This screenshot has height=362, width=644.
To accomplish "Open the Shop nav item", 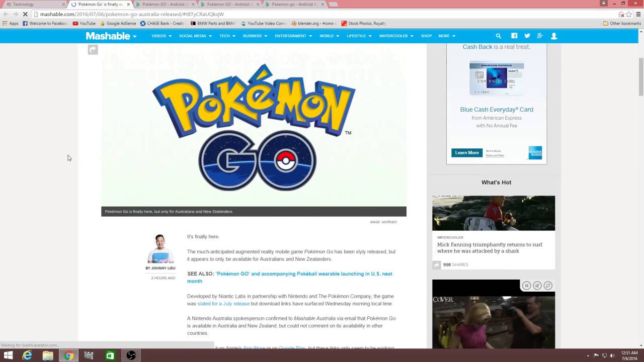I will click(426, 36).
